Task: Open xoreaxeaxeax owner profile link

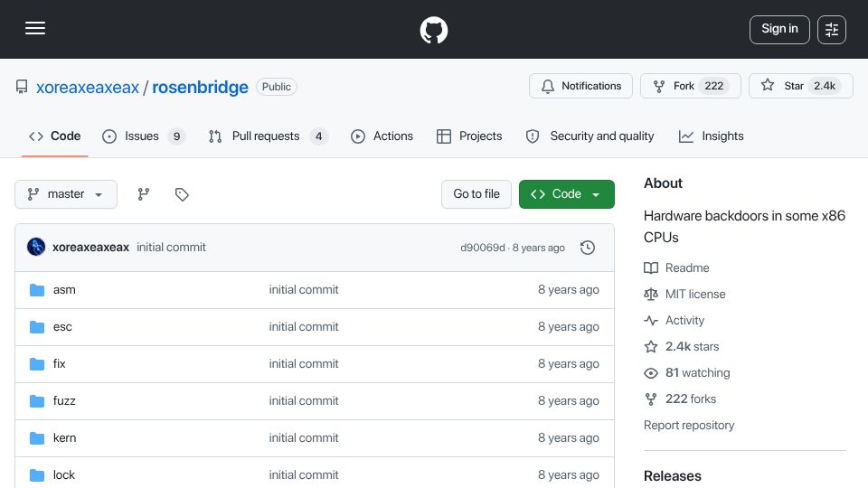Action: [x=88, y=88]
